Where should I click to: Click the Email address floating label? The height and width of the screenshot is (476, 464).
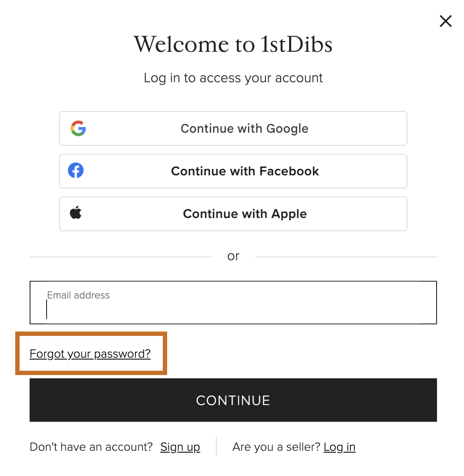point(78,295)
